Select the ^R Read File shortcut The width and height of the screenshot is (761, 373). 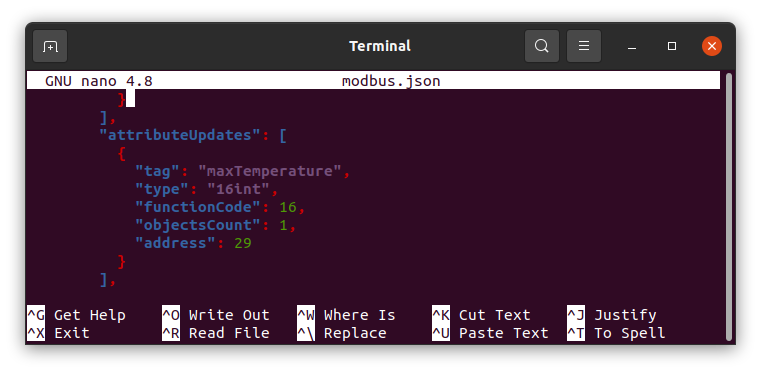pos(216,333)
